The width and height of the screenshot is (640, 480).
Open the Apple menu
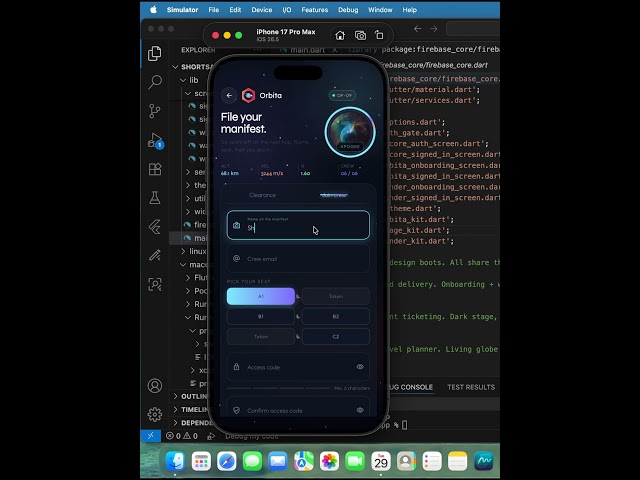(153, 10)
